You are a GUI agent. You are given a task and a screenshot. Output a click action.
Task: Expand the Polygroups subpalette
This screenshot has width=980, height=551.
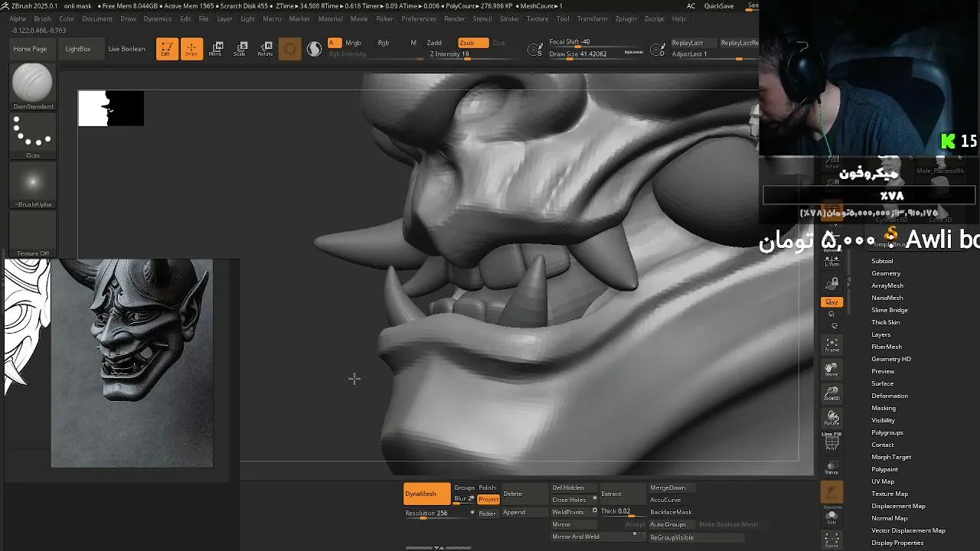pyautogui.click(x=887, y=432)
